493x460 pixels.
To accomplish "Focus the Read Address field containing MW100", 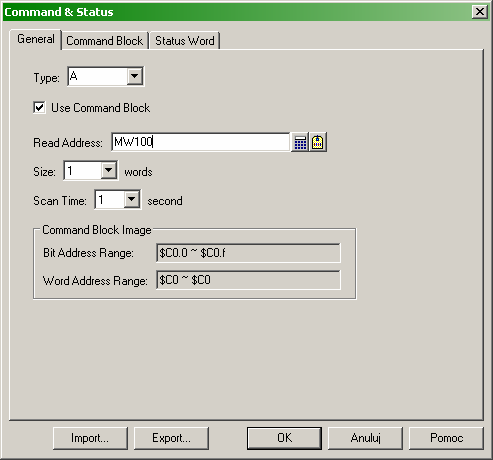I will [201, 142].
